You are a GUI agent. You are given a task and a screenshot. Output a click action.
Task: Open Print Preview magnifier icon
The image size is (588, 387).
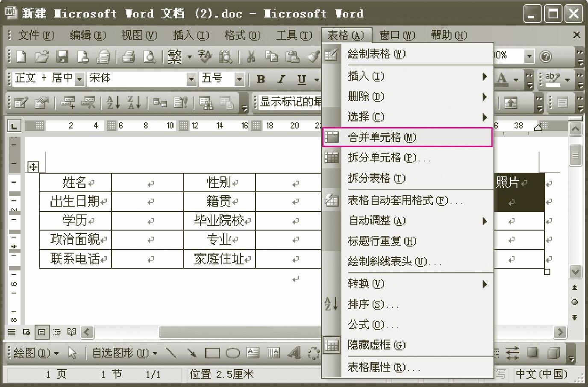click(149, 56)
